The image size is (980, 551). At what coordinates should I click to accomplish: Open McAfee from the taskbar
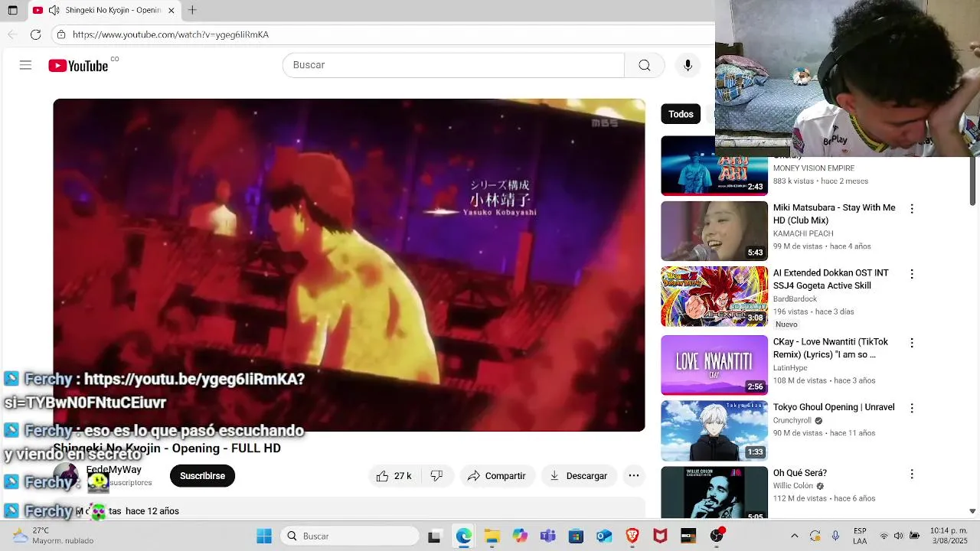(660, 536)
